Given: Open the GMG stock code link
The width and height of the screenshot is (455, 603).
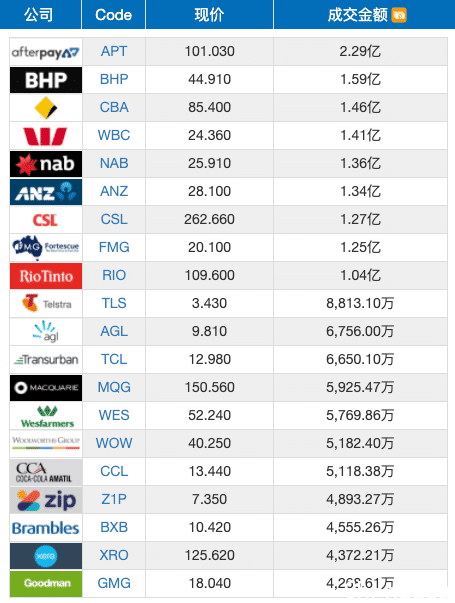Looking at the screenshot, I should click(114, 583).
